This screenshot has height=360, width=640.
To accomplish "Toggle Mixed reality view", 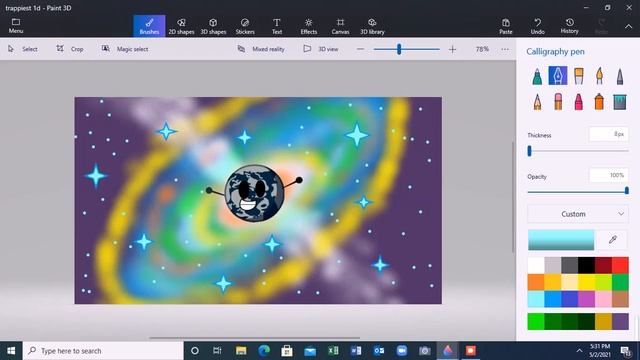I will tap(261, 49).
